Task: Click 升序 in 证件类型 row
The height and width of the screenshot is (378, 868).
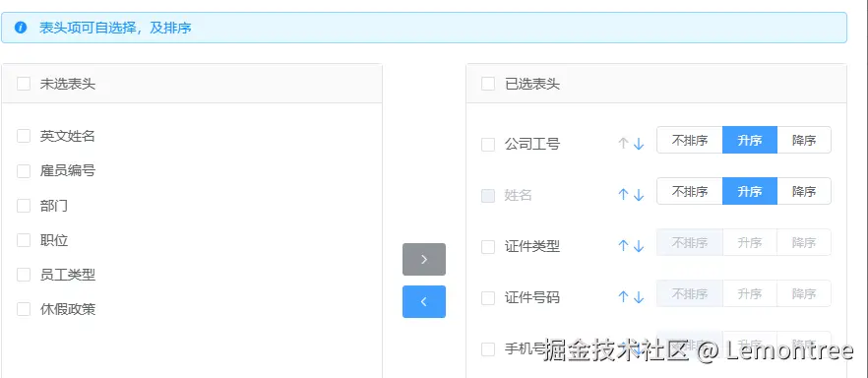Action: click(x=750, y=242)
